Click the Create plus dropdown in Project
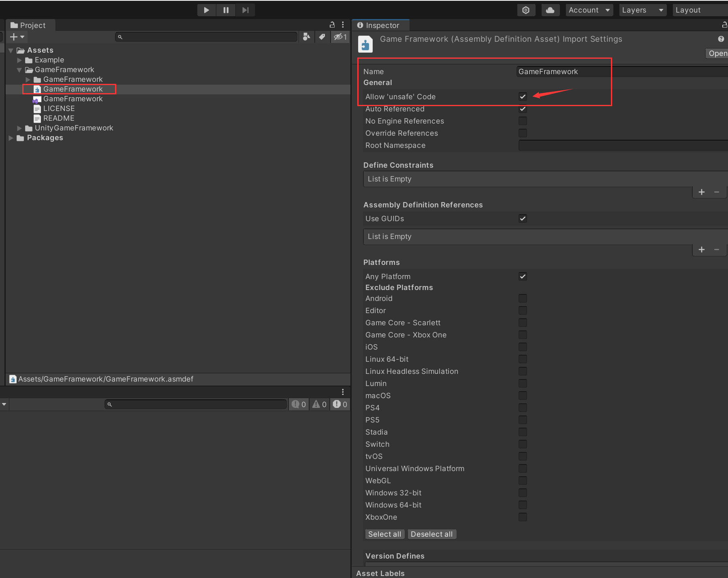728x578 pixels. (17, 37)
